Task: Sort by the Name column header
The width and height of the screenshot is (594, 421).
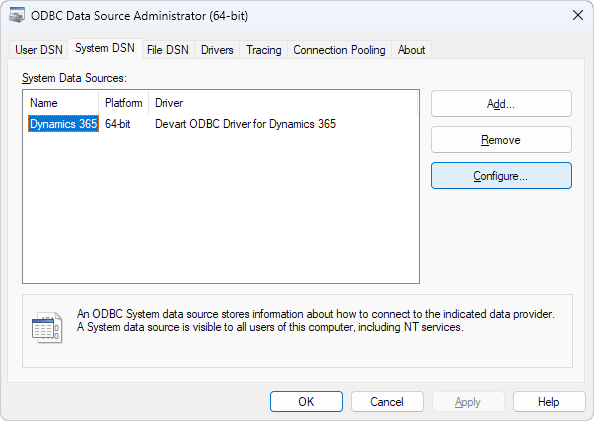Action: click(61, 103)
